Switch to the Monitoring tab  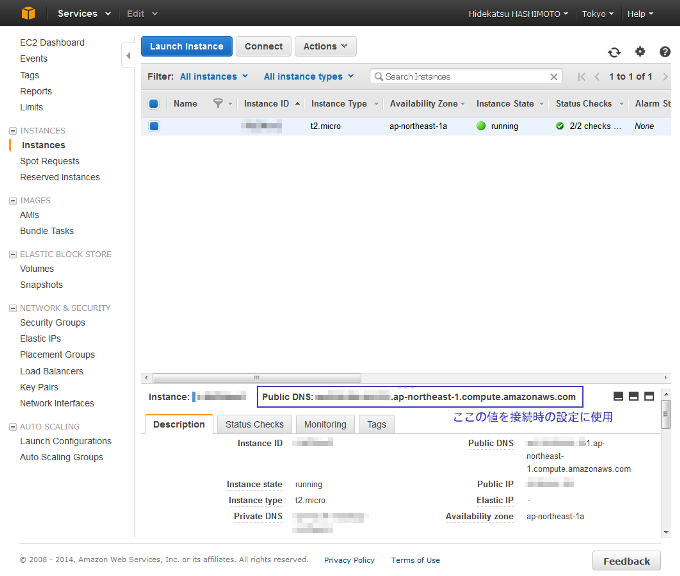tap(325, 425)
